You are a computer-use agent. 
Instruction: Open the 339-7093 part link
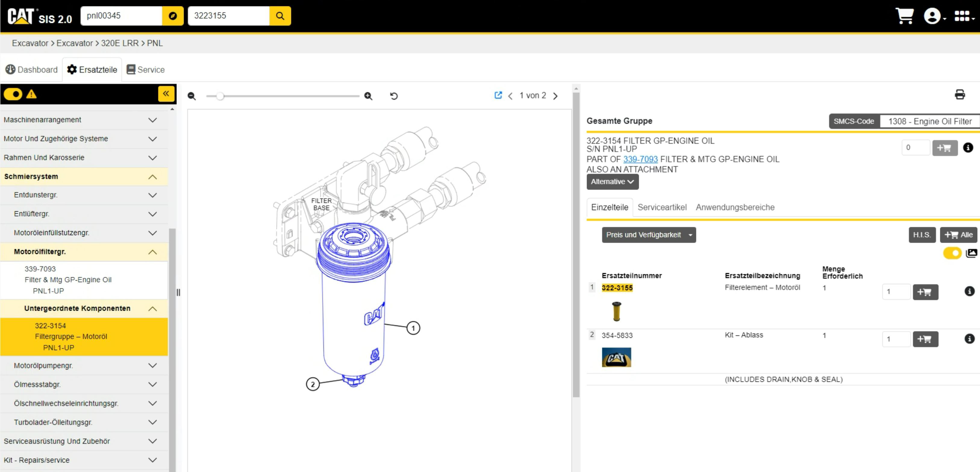[640, 159]
